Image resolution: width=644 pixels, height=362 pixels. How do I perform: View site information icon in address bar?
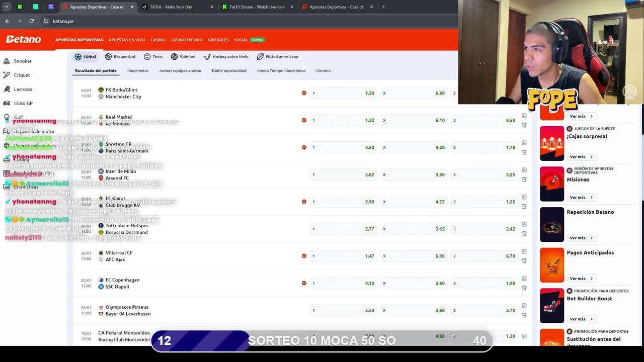46,21
